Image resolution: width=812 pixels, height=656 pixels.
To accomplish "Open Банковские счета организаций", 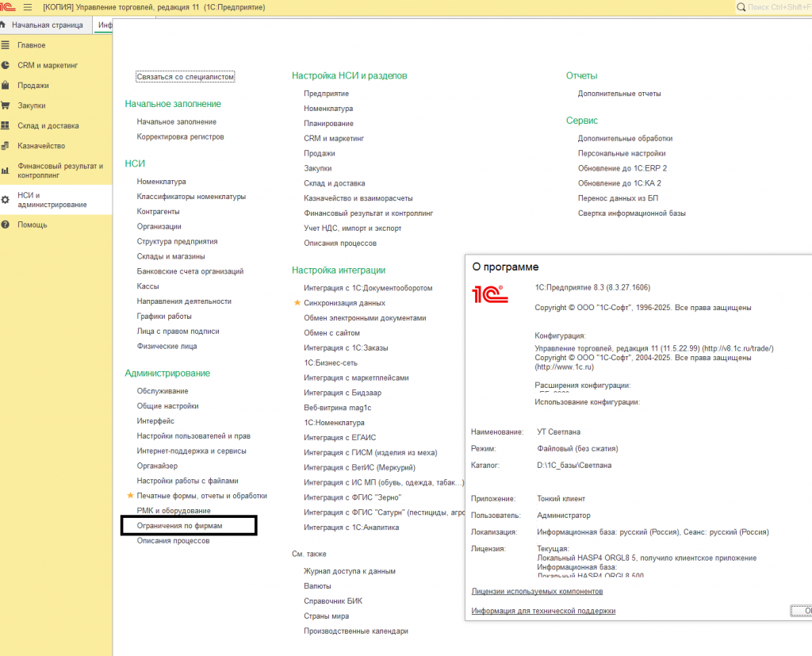I will tap(190, 271).
